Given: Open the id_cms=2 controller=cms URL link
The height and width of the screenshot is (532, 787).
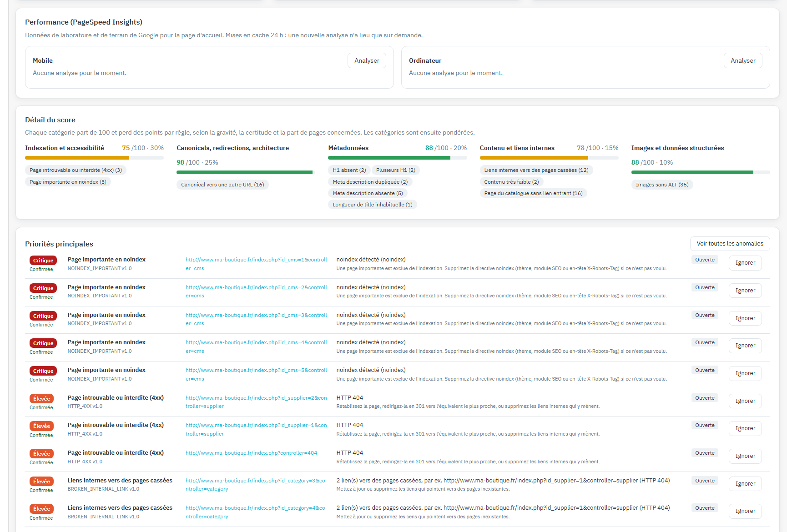Looking at the screenshot, I should pos(256,291).
